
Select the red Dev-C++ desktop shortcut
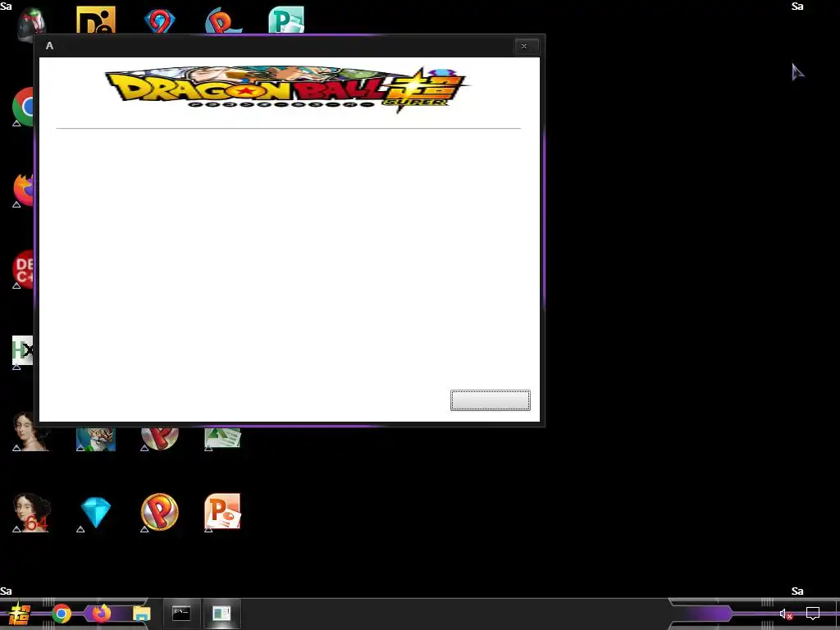point(23,269)
